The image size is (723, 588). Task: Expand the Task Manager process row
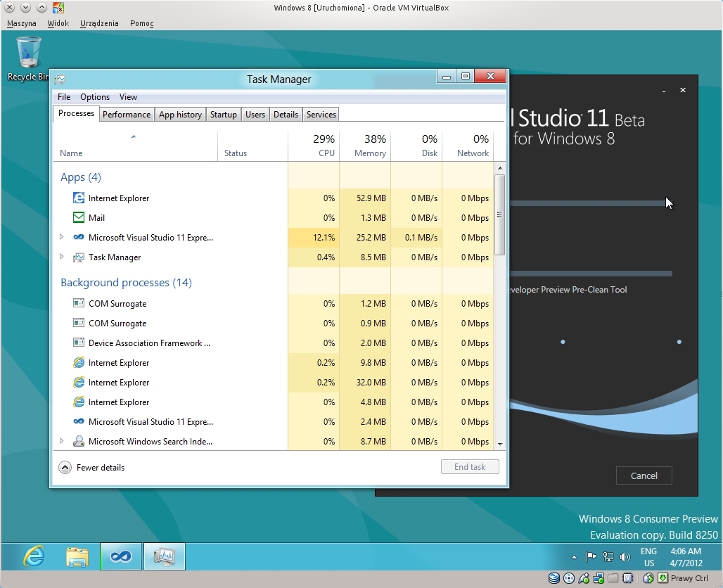pos(61,257)
